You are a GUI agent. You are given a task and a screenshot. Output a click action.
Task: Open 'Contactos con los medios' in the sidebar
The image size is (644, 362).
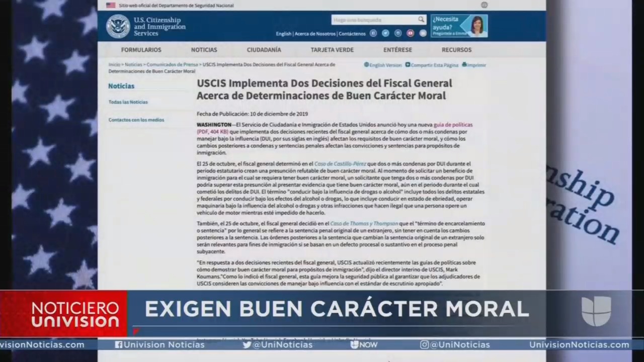(136, 120)
